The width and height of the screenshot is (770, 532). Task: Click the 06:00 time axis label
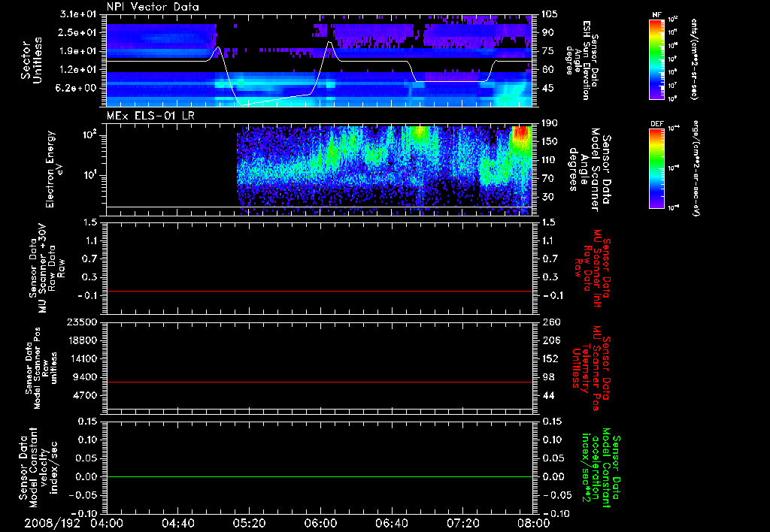point(320,523)
